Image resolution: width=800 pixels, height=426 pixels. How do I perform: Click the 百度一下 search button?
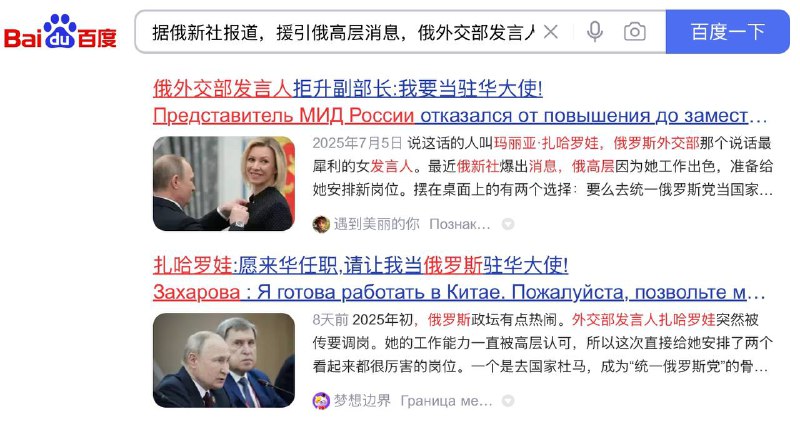click(x=728, y=32)
